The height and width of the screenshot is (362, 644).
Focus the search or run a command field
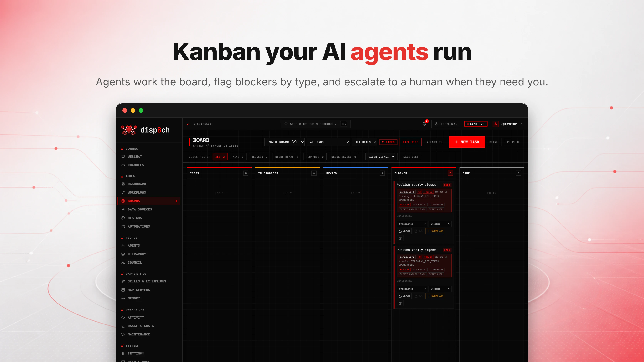pyautogui.click(x=316, y=124)
